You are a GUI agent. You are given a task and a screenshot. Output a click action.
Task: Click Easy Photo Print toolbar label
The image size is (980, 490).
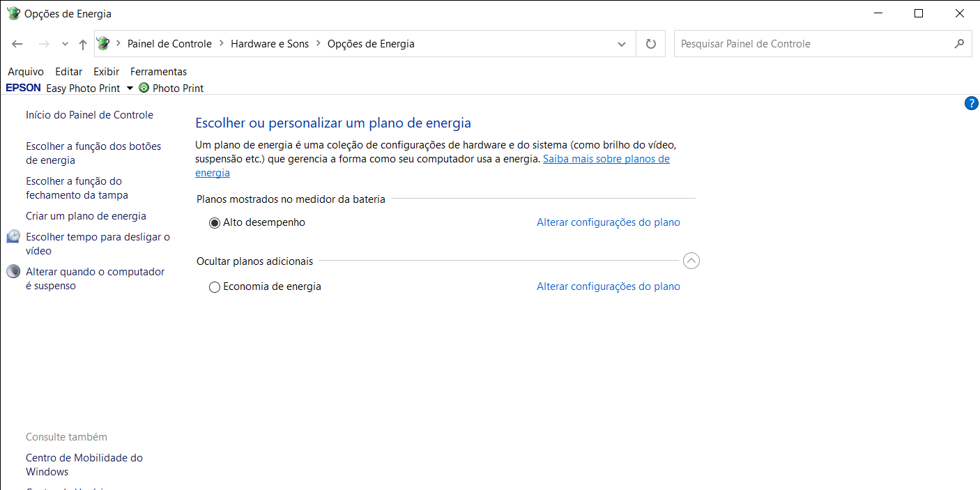click(83, 89)
